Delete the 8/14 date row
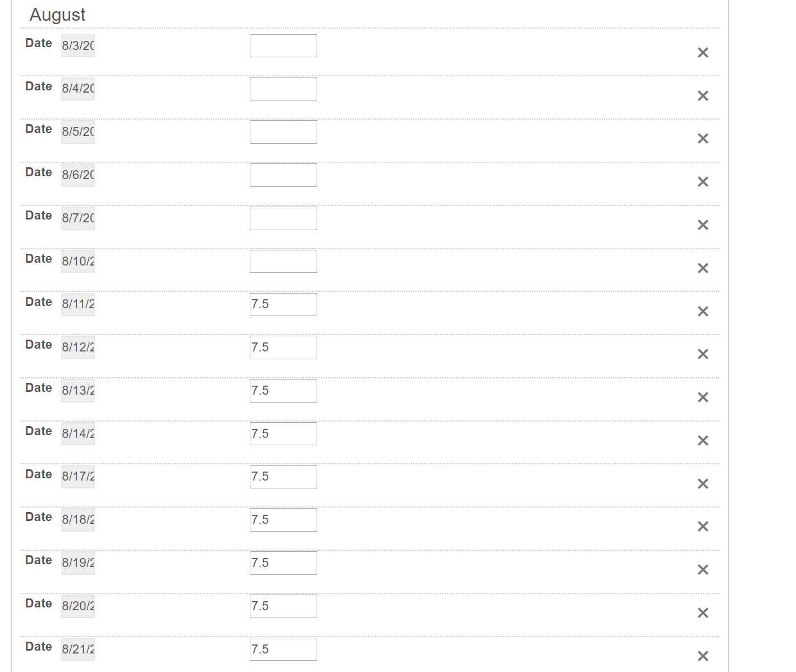The height and width of the screenshot is (672, 796). [703, 441]
